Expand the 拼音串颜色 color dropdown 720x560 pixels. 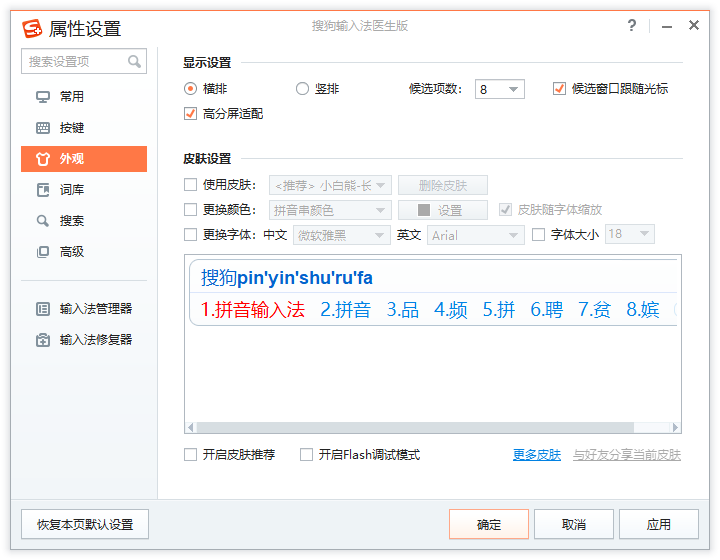(330, 210)
